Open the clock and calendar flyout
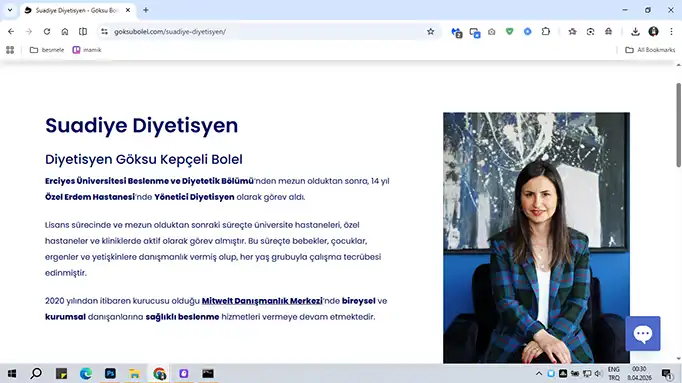 point(639,373)
